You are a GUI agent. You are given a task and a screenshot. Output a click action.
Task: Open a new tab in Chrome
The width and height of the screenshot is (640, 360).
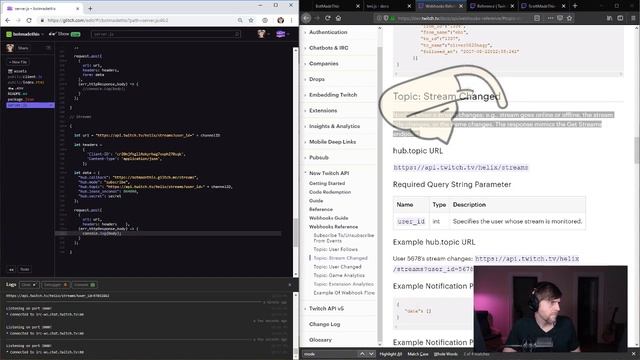click(90, 8)
